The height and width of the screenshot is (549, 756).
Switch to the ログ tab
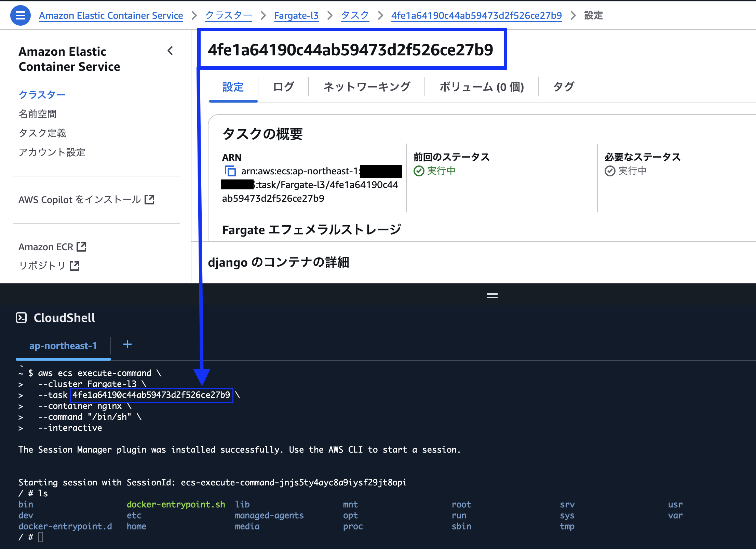coord(283,87)
